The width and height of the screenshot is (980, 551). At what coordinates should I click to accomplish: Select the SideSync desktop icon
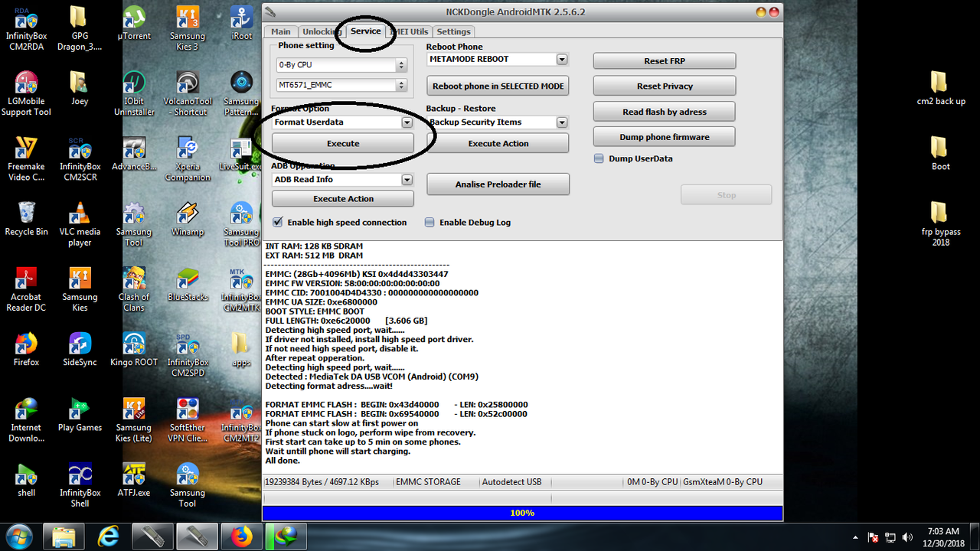click(x=80, y=349)
